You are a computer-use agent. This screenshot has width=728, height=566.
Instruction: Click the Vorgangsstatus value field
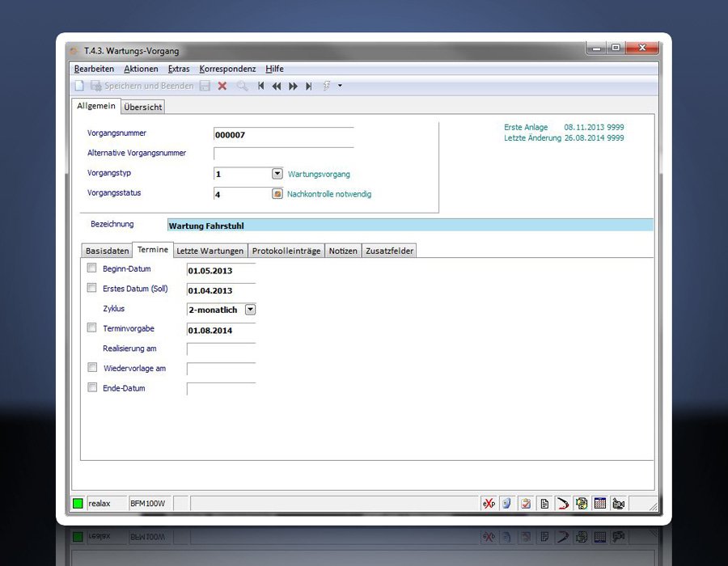(243, 194)
